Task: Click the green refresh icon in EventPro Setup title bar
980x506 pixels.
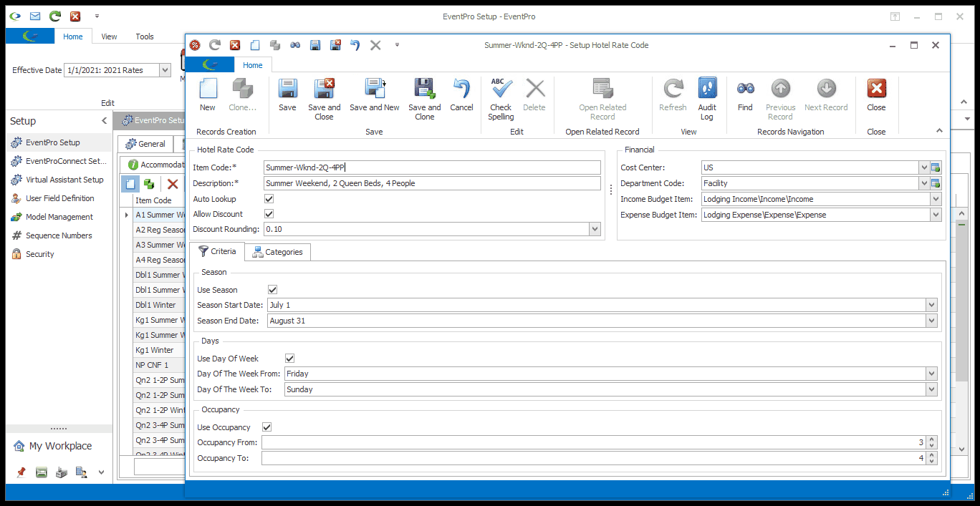Action: 55,16
